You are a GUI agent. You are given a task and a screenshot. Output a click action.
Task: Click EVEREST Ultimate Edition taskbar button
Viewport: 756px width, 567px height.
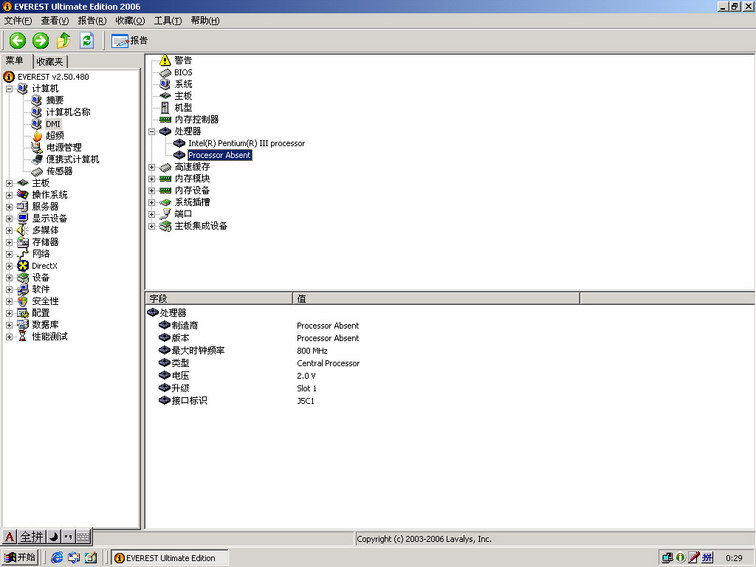pos(170,558)
